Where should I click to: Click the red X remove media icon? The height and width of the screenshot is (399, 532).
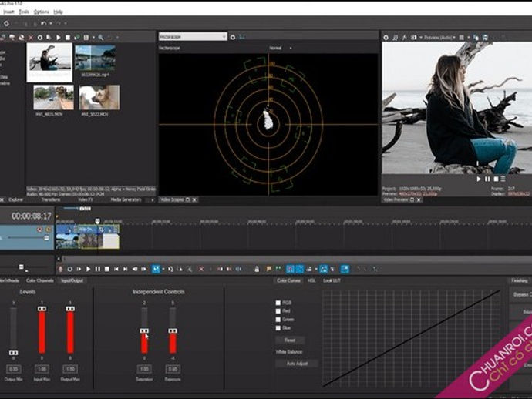point(31,37)
